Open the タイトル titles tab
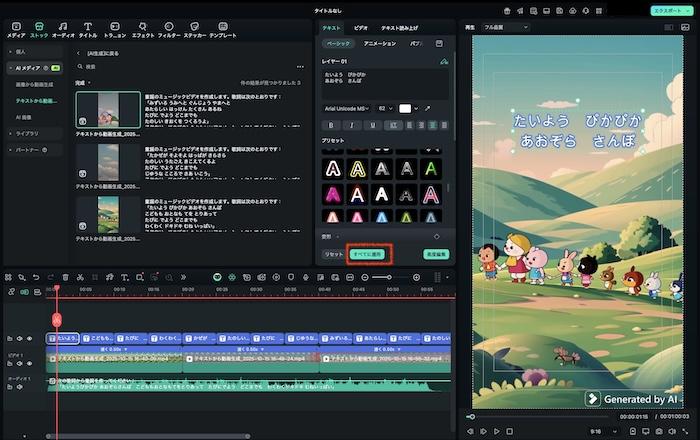Image resolution: width=700 pixels, height=440 pixels. [x=88, y=30]
